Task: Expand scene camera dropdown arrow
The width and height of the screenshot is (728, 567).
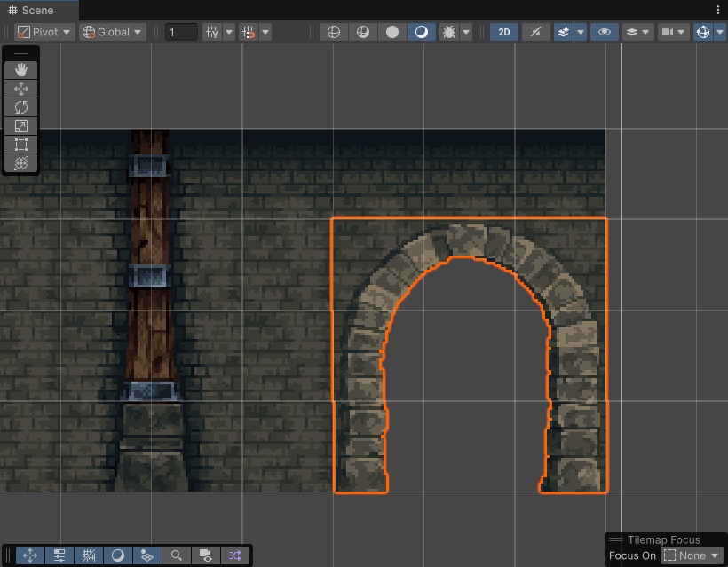Action: [682, 32]
